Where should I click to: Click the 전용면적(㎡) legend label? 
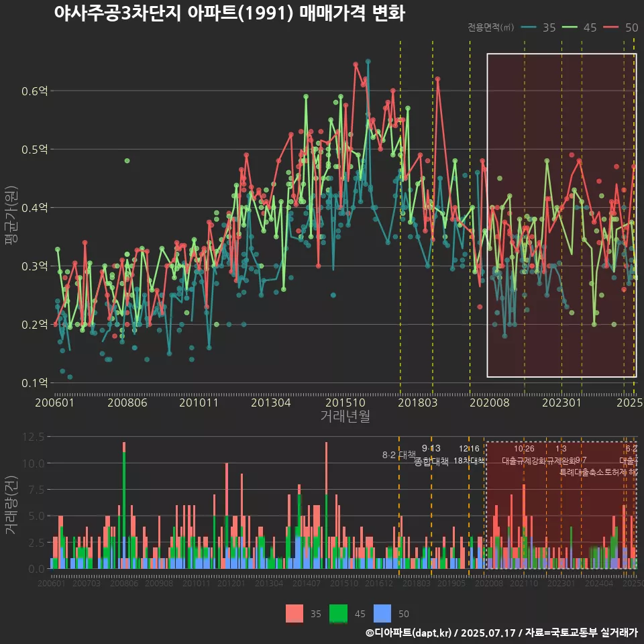(x=491, y=28)
